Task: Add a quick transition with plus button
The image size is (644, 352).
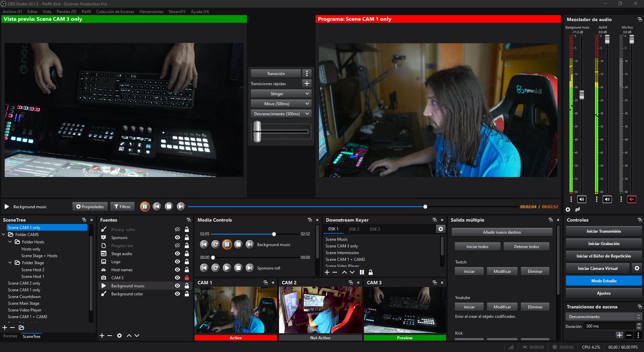Action: click(306, 83)
